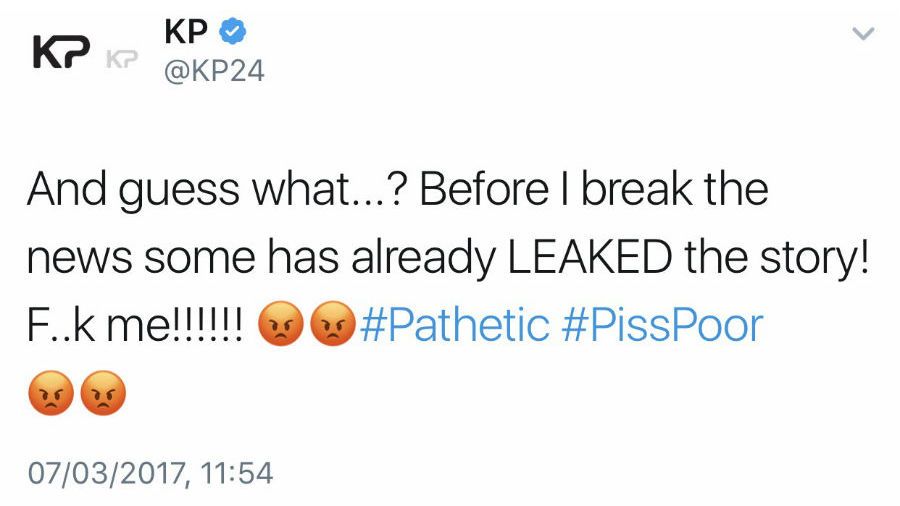Image resolution: width=900 pixels, height=506 pixels.
Task: Open the tweet options chevron dropdown
Action: tap(863, 34)
